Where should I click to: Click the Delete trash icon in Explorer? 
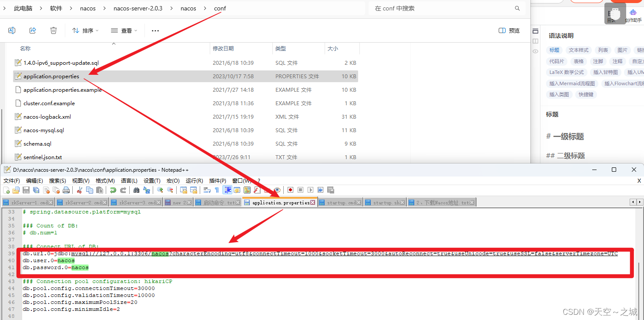[54, 30]
